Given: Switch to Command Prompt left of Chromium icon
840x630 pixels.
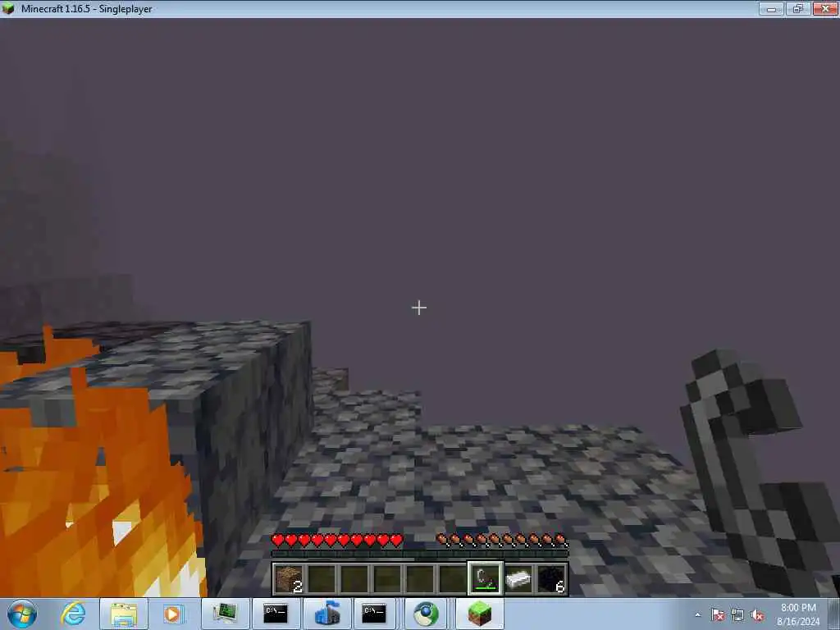Looking at the screenshot, I should pyautogui.click(x=374, y=614).
